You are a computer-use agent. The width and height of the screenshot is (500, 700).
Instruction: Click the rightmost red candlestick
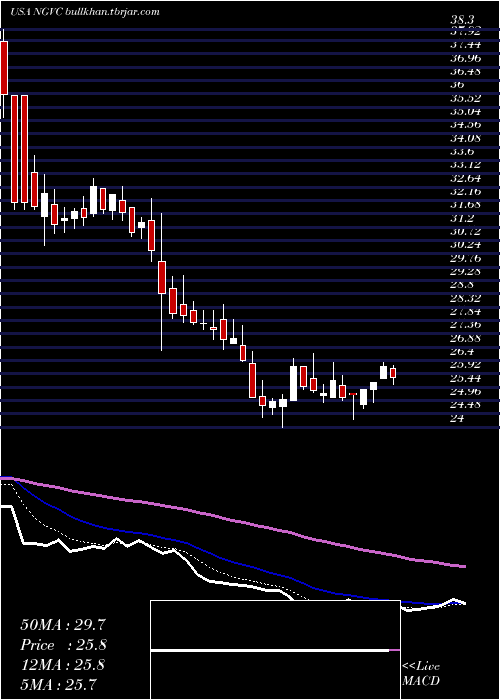(x=393, y=373)
